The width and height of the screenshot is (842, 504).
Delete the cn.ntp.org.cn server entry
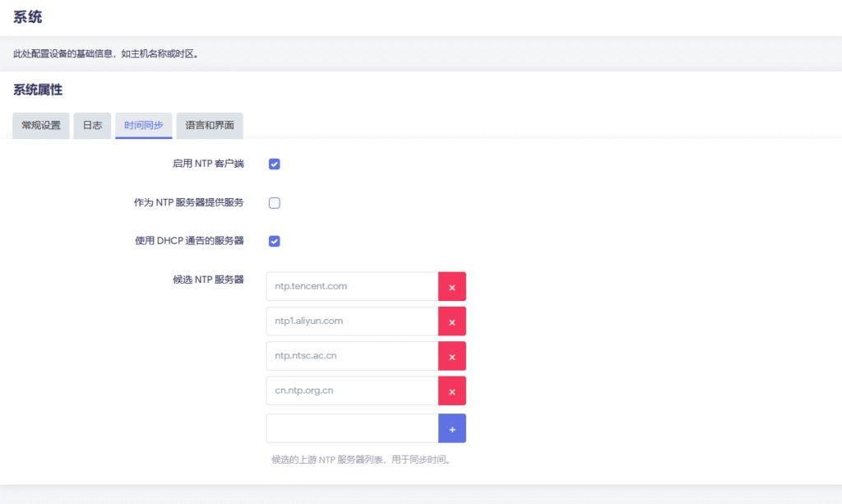coord(451,391)
